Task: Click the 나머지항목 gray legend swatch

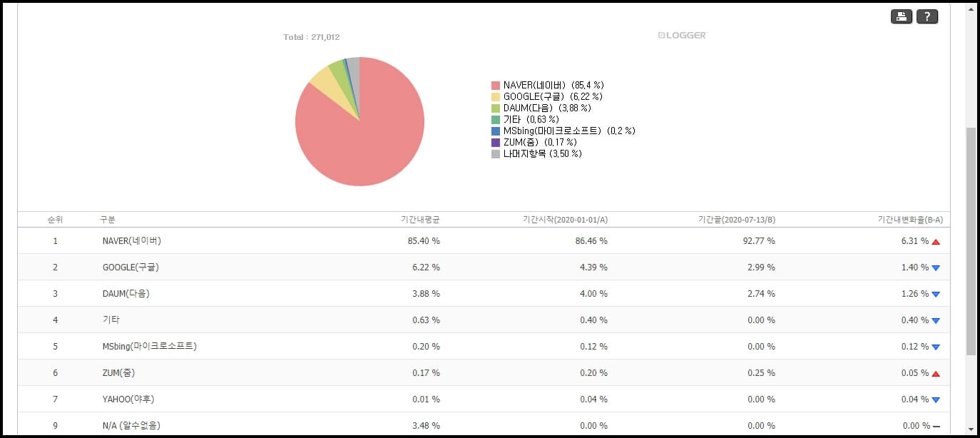Action: click(x=496, y=154)
